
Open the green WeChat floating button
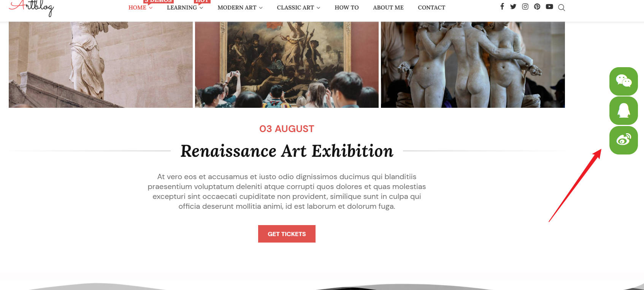tap(623, 81)
